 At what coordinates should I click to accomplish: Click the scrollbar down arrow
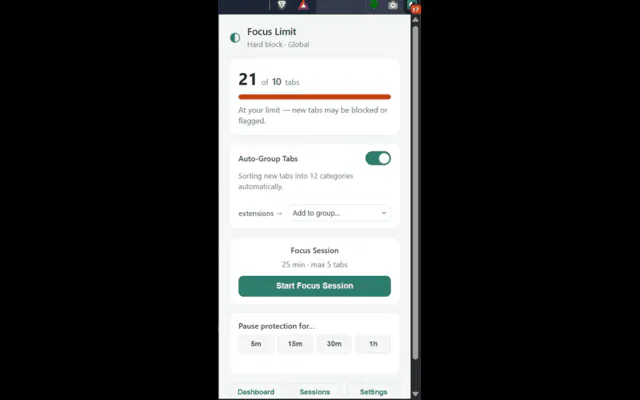(x=415, y=394)
